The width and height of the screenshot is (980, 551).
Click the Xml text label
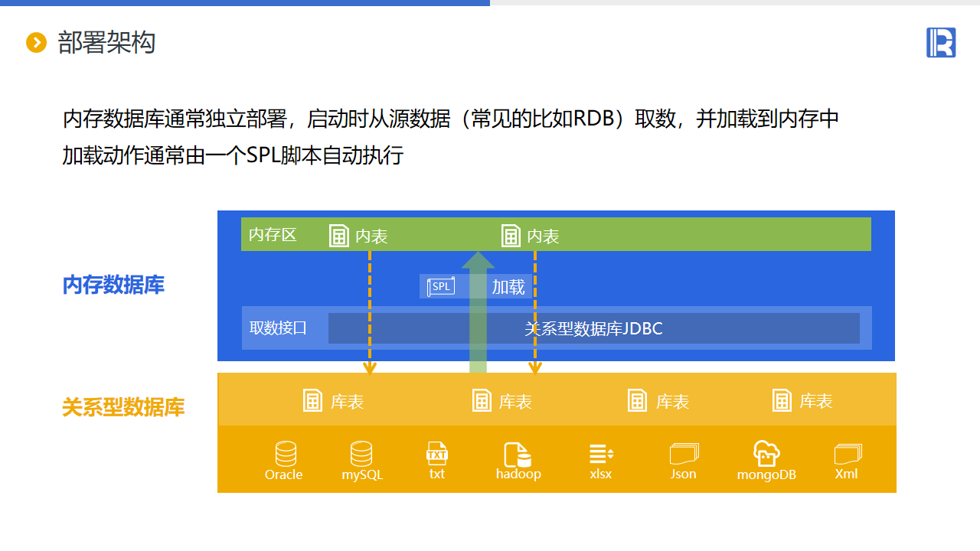(847, 474)
